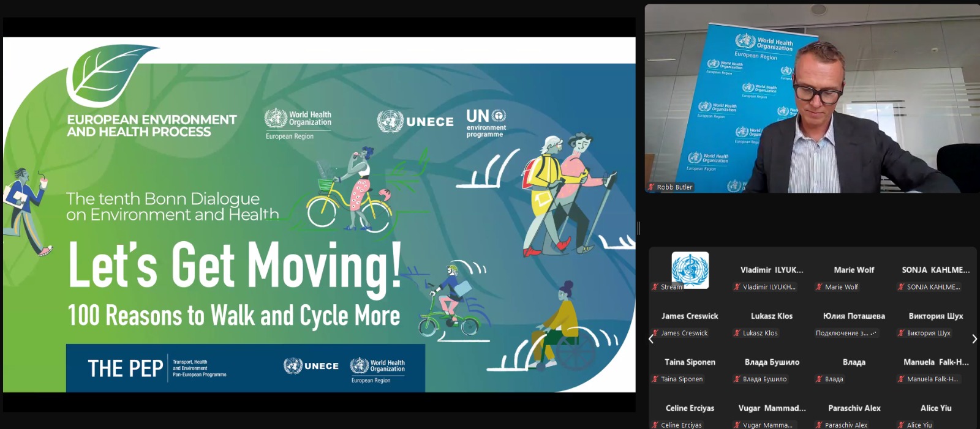The image size is (980, 429).
Task: Click Robb Butler's muted microphone icon
Action: (652, 187)
